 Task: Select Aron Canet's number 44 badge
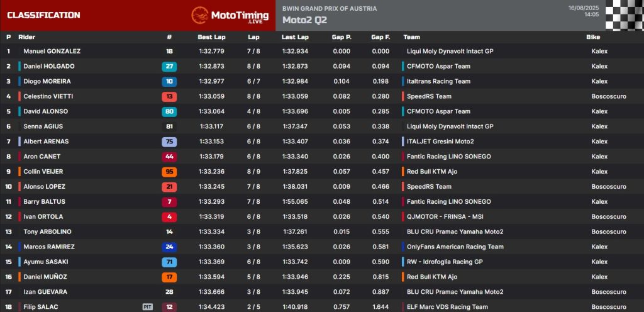169,157
